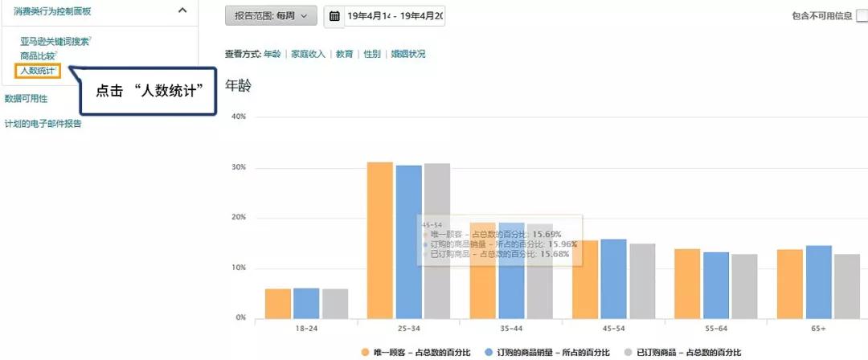Switch view to 婚姻状况
This screenshot has height=360, width=868.
click(x=407, y=54)
